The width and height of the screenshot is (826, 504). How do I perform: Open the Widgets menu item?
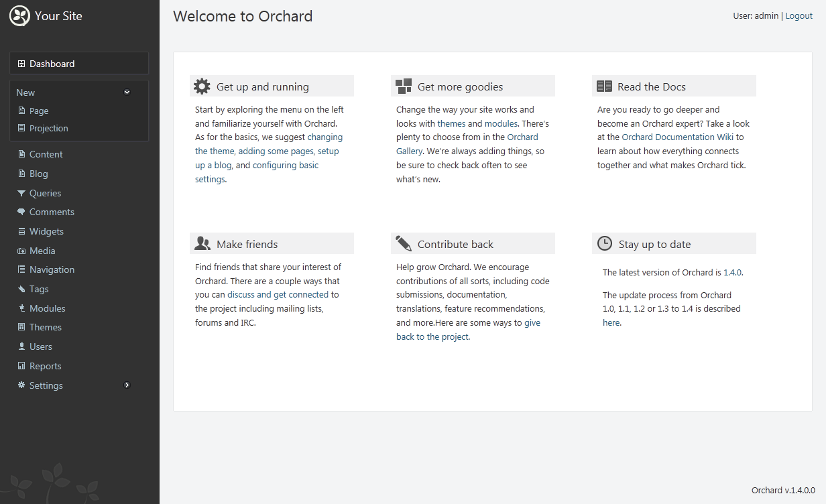point(46,231)
